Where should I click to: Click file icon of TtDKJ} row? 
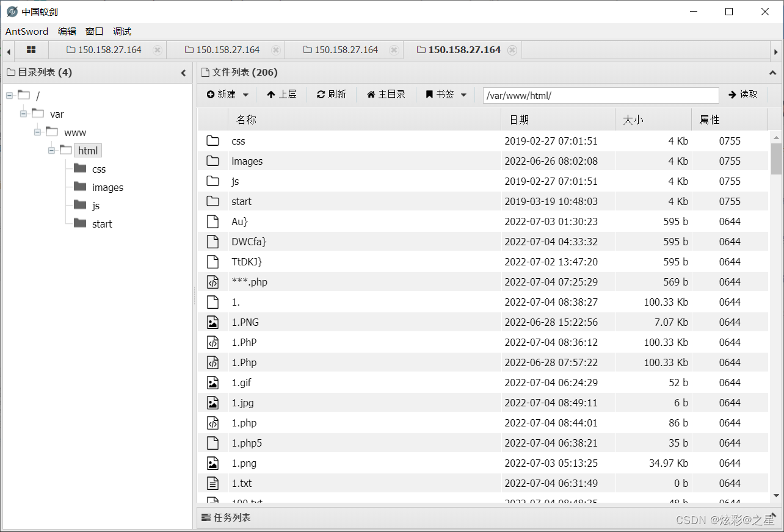point(212,262)
